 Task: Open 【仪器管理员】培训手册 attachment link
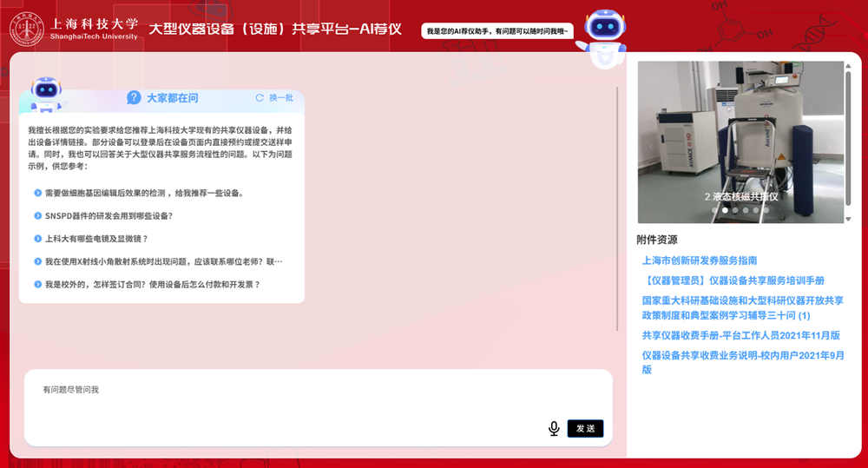(733, 280)
